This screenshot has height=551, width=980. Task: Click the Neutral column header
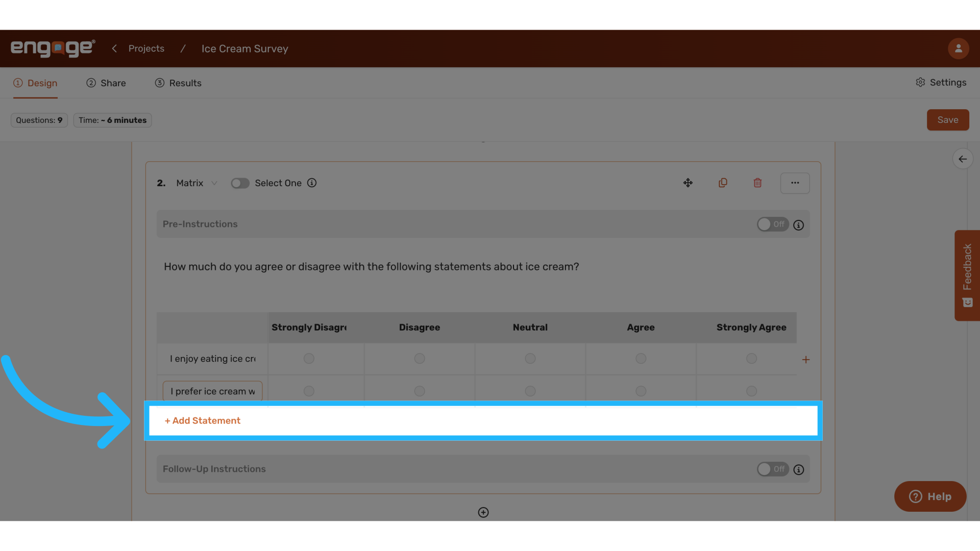pos(530,328)
